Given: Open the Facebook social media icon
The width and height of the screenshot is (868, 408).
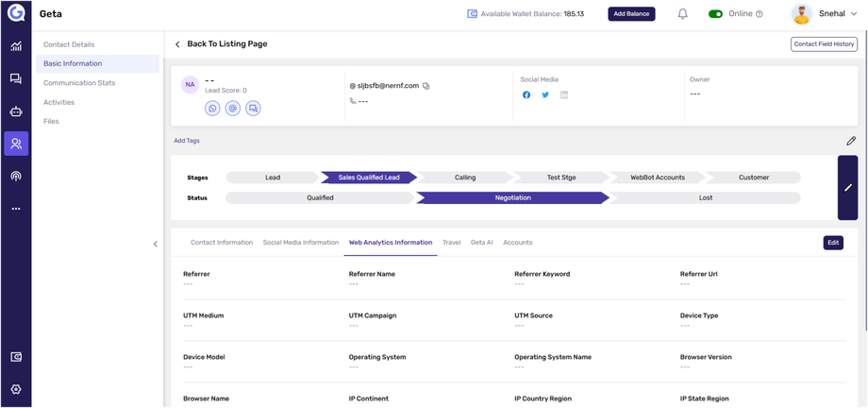Looking at the screenshot, I should (x=526, y=95).
